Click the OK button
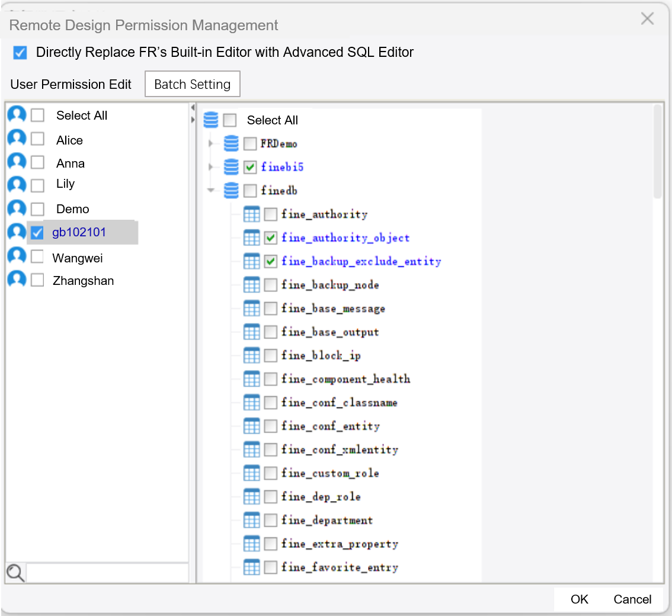The width and height of the screenshot is (672, 616). [580, 599]
